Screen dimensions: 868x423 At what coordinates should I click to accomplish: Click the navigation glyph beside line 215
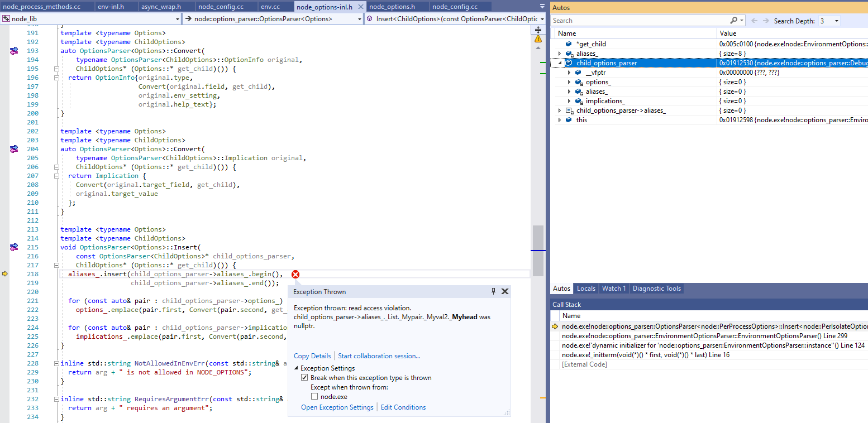click(x=14, y=247)
